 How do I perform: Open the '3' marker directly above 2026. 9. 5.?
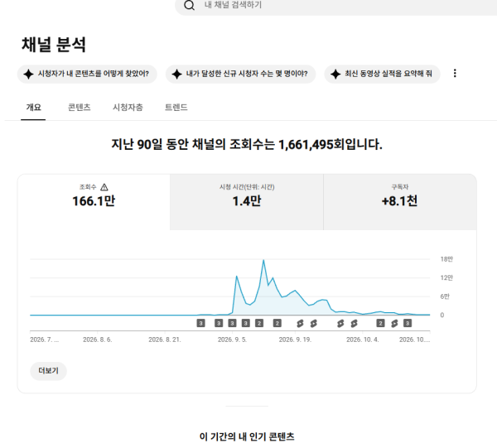coord(232,323)
